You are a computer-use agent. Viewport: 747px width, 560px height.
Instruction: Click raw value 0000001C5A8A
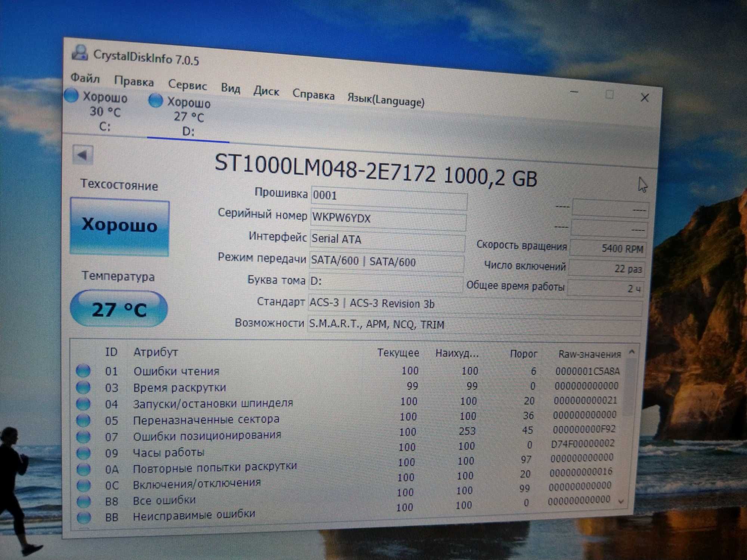click(x=588, y=371)
